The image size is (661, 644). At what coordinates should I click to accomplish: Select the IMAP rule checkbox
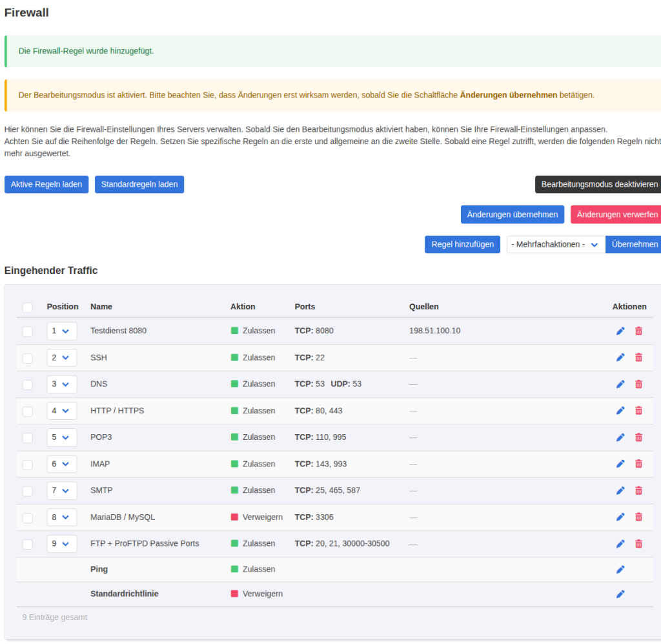tap(27, 464)
